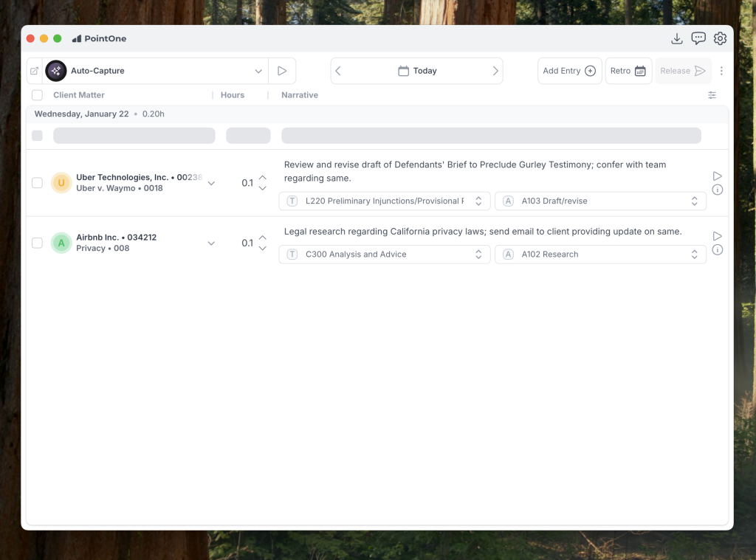Go to the previous day arrow
This screenshot has height=560, width=756.
pos(338,71)
